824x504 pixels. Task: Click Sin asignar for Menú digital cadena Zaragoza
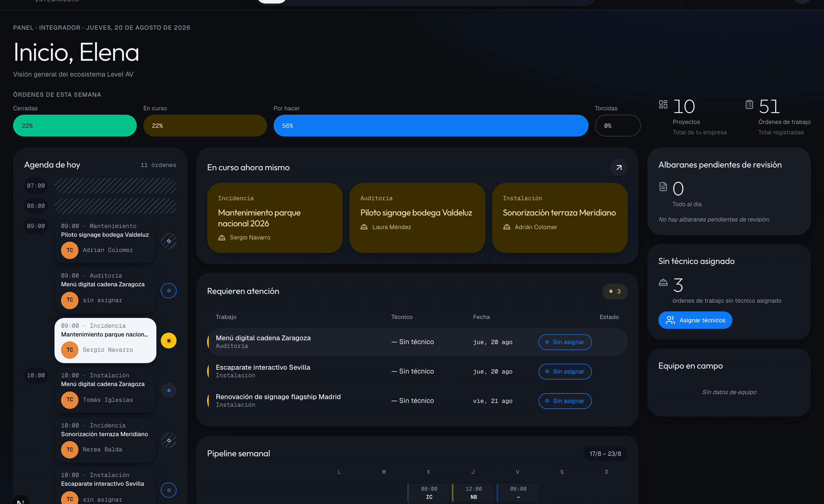pos(565,342)
